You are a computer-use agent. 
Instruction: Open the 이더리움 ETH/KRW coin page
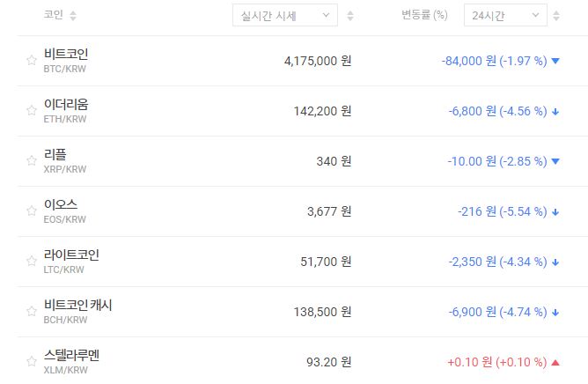tap(66, 110)
